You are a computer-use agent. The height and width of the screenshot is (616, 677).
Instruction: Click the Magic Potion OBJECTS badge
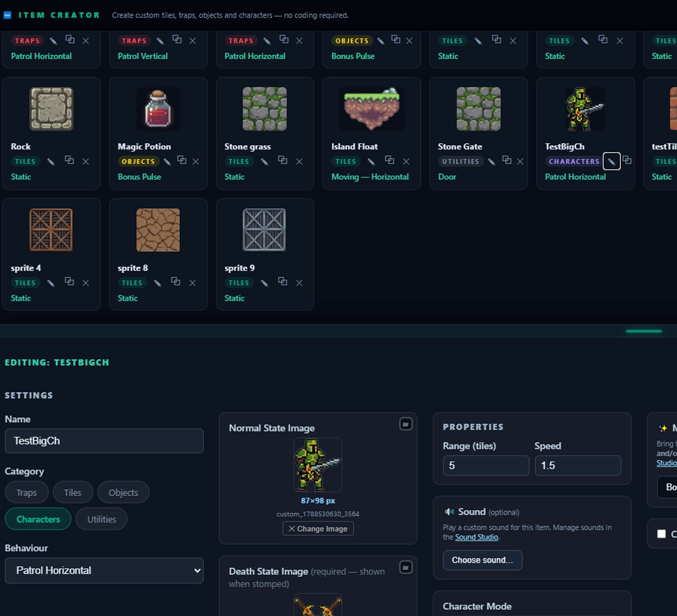pos(138,162)
